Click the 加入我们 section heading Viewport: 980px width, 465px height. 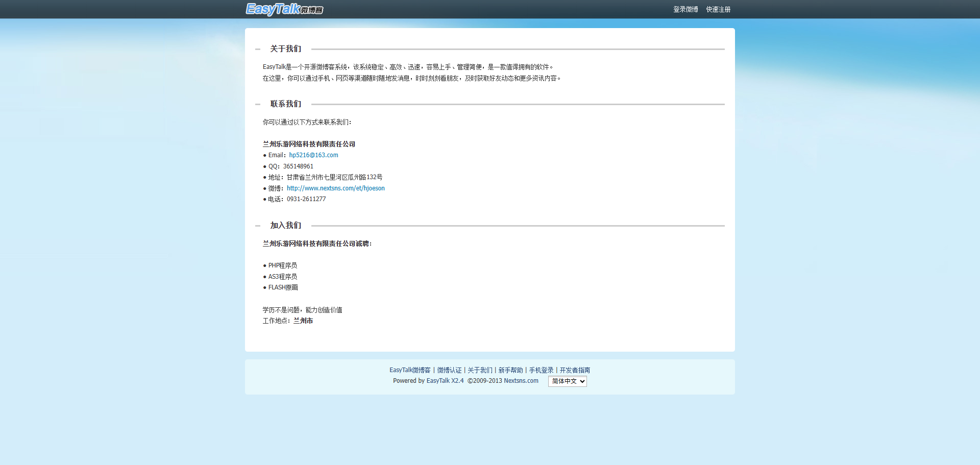pos(285,226)
